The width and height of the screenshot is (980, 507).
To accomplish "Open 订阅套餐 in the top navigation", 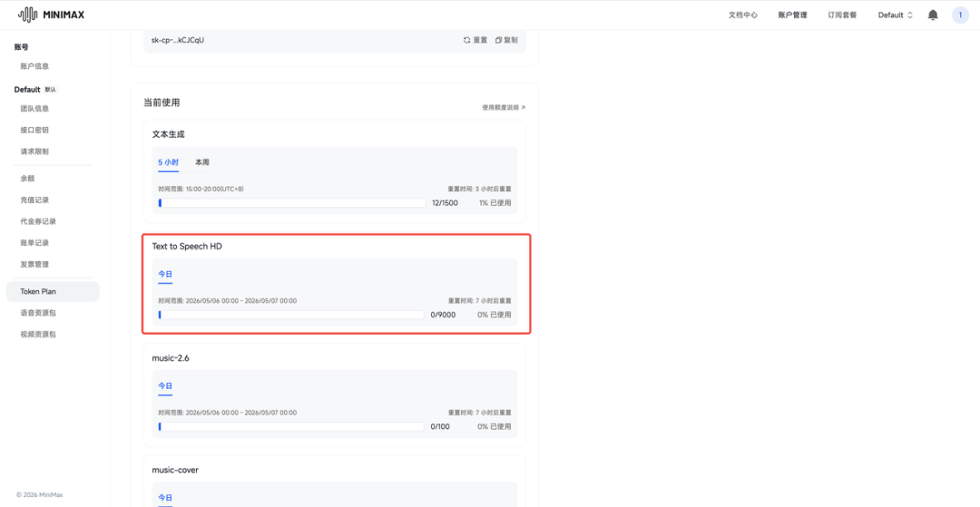I will (x=842, y=15).
